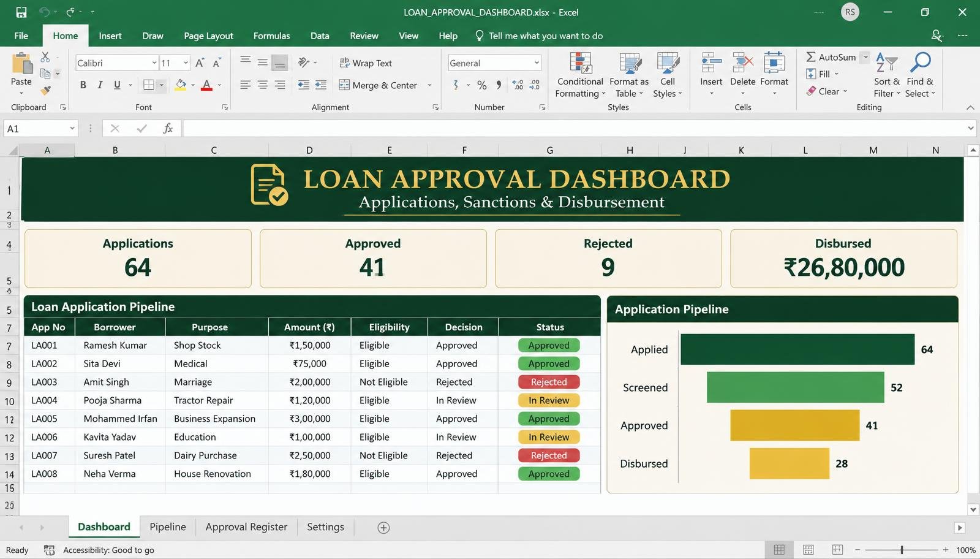Open the Name Box dropdown
980x559 pixels.
(x=72, y=128)
